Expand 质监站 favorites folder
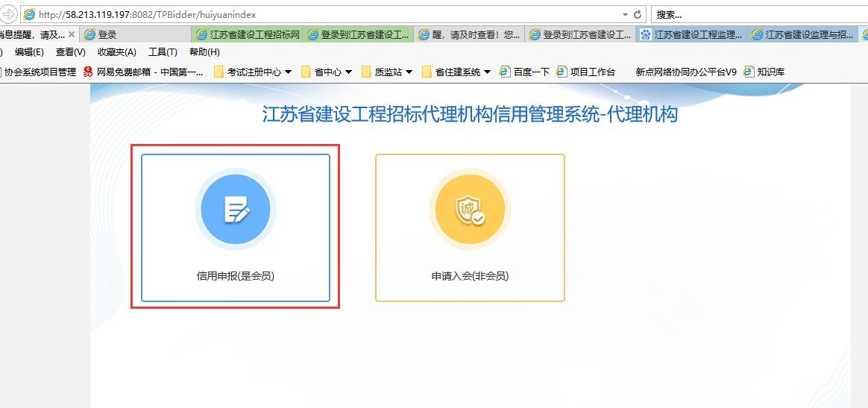868x408 pixels. tap(387, 72)
